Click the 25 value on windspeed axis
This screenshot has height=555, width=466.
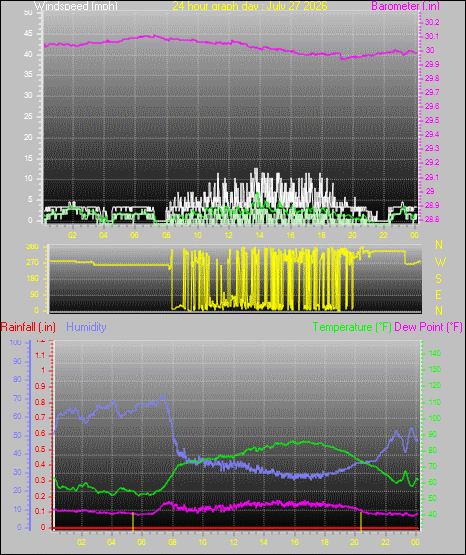click(x=28, y=116)
